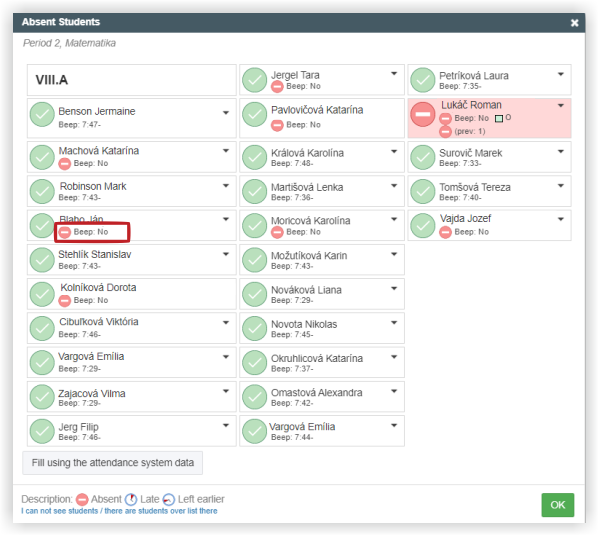Click the red prev: 1 icon for Lukáč Roman
This screenshot has width=599, height=536.
(445, 132)
